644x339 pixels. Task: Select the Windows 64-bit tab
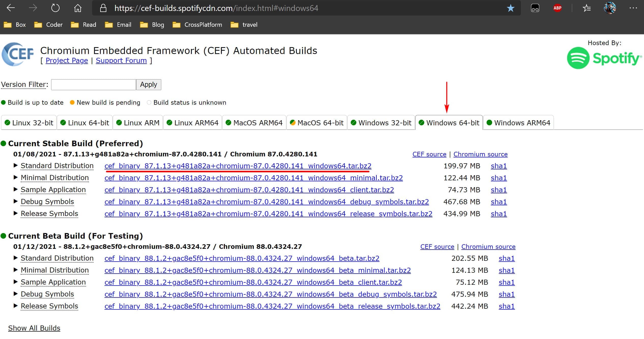(449, 123)
